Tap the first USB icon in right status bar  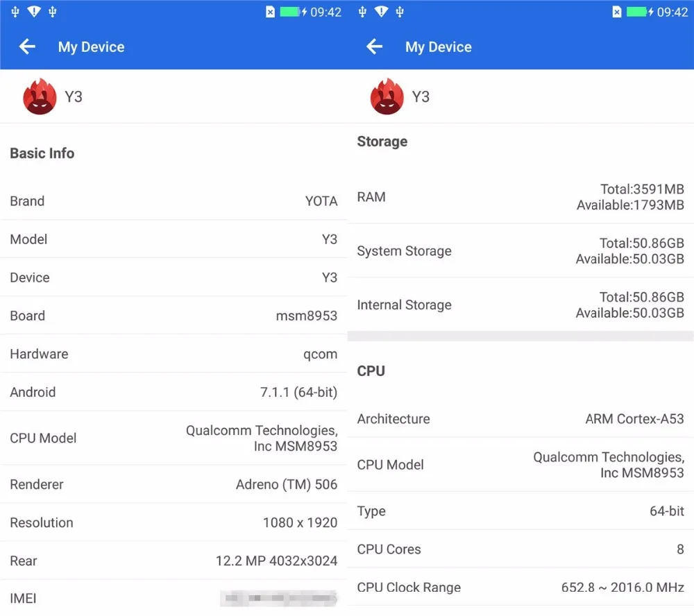click(x=362, y=12)
